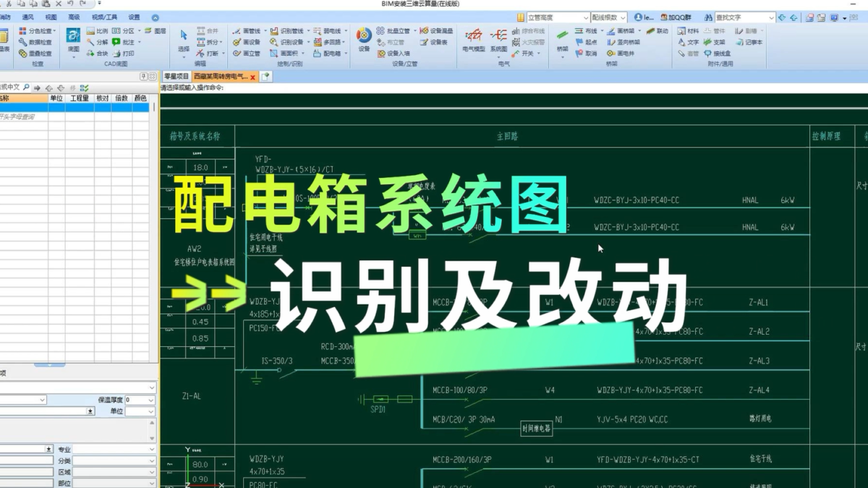Select the 比例 scale tool

point(97,31)
